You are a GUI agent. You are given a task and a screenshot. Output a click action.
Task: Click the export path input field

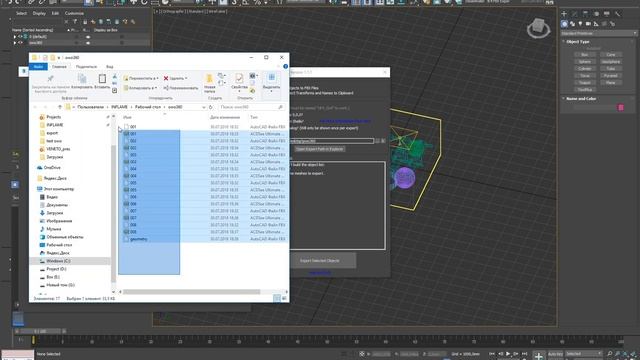click(331, 141)
